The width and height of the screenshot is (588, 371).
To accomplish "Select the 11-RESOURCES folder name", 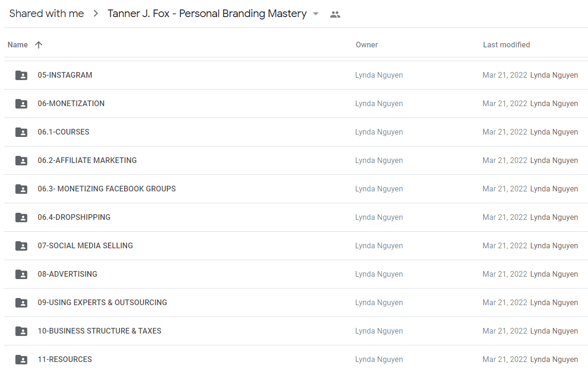I will click(65, 359).
